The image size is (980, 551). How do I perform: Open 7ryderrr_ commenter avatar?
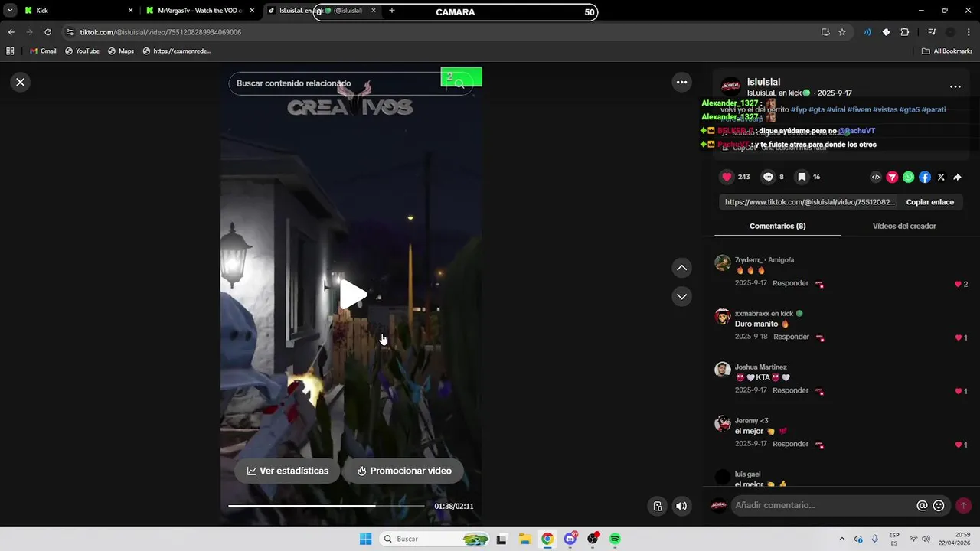pos(722,262)
